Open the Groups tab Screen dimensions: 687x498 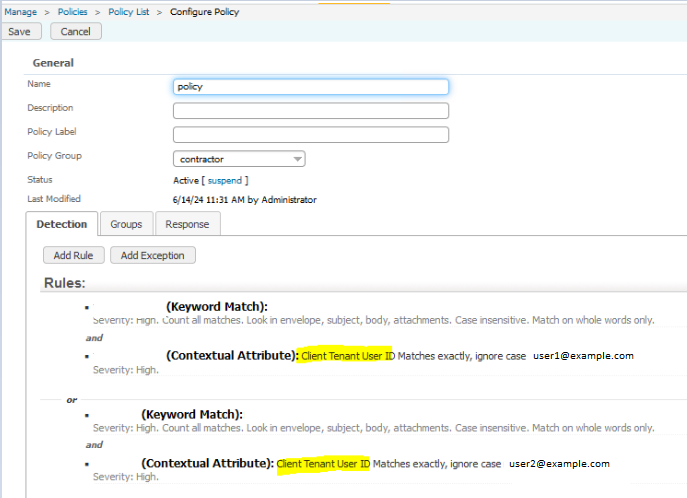pos(126,224)
